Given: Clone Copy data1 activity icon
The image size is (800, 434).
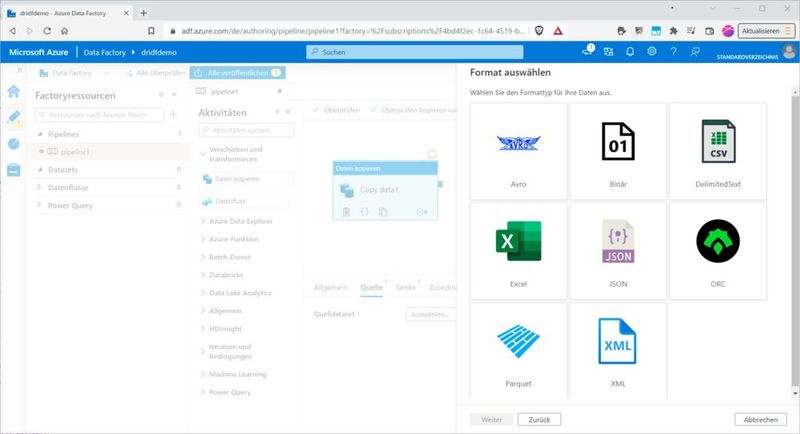Looking at the screenshot, I should (383, 212).
